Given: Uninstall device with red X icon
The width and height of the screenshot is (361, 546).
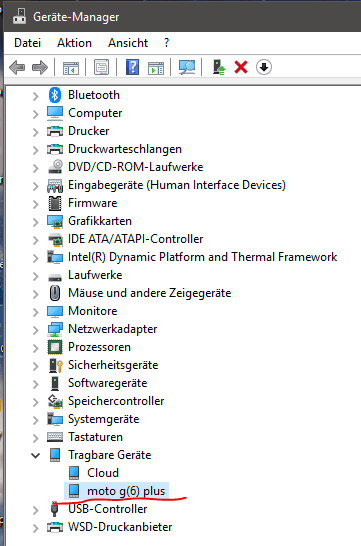Looking at the screenshot, I should [241, 67].
